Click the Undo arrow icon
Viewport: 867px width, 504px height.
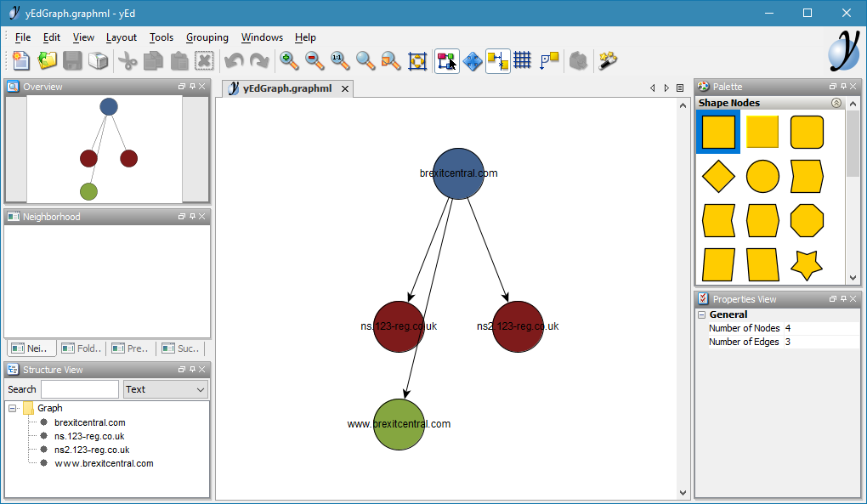pyautogui.click(x=234, y=60)
